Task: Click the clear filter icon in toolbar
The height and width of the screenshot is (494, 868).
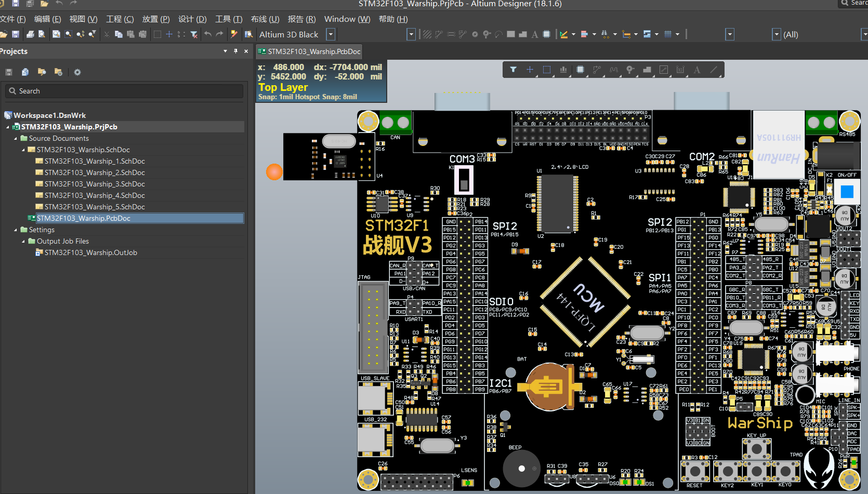Action: pyautogui.click(x=194, y=34)
